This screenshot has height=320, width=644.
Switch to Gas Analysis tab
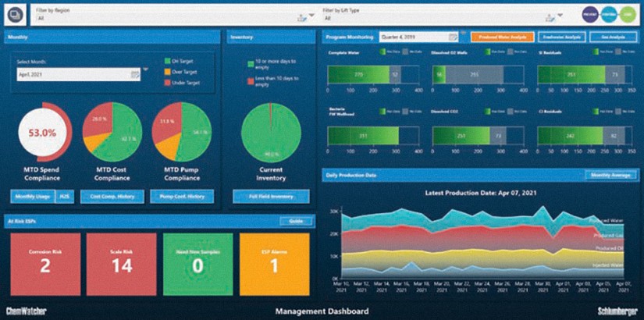pos(614,37)
